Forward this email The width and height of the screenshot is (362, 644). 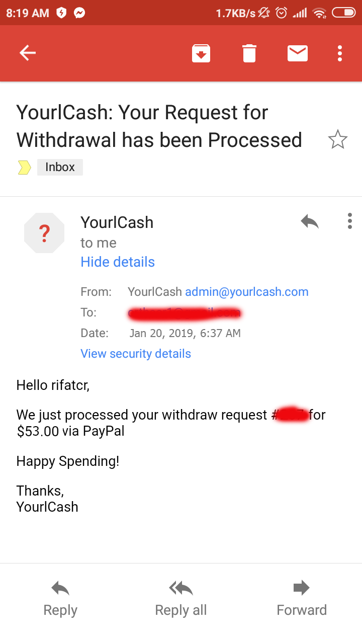pyautogui.click(x=302, y=599)
